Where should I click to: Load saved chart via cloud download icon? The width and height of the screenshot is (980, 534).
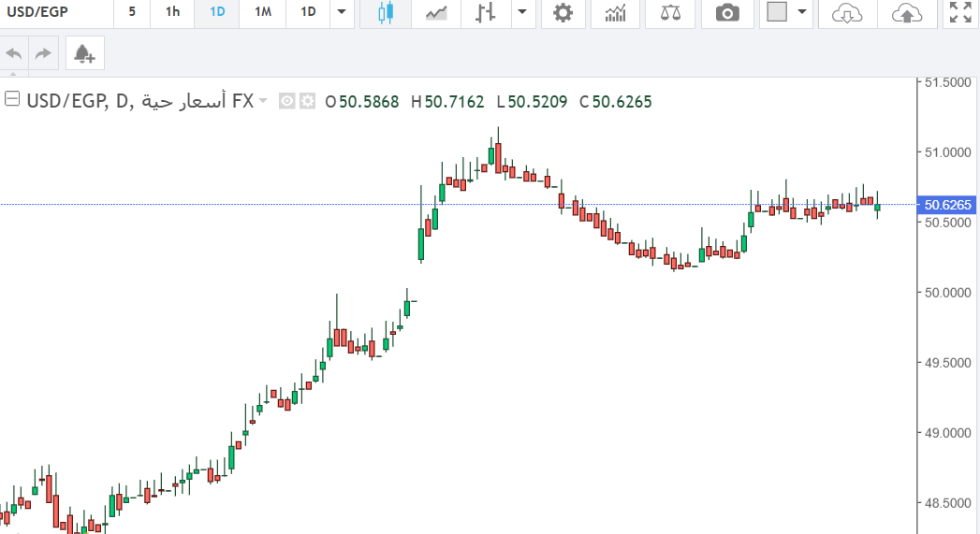point(846,13)
